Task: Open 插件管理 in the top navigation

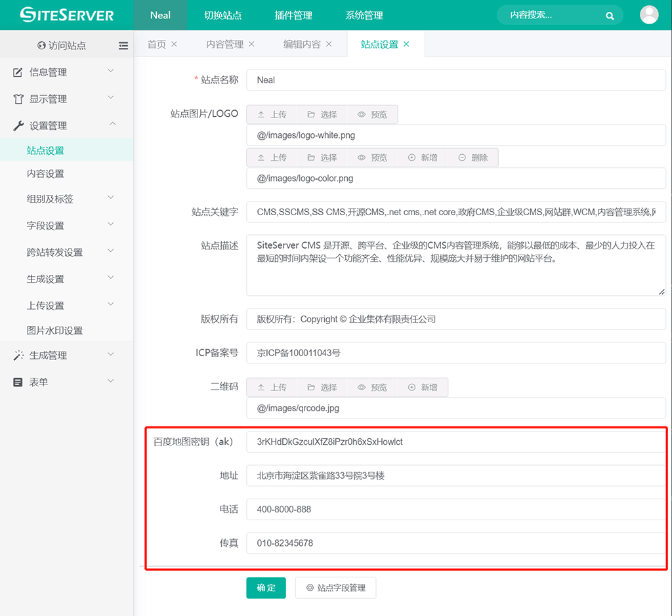Action: pyautogui.click(x=293, y=15)
